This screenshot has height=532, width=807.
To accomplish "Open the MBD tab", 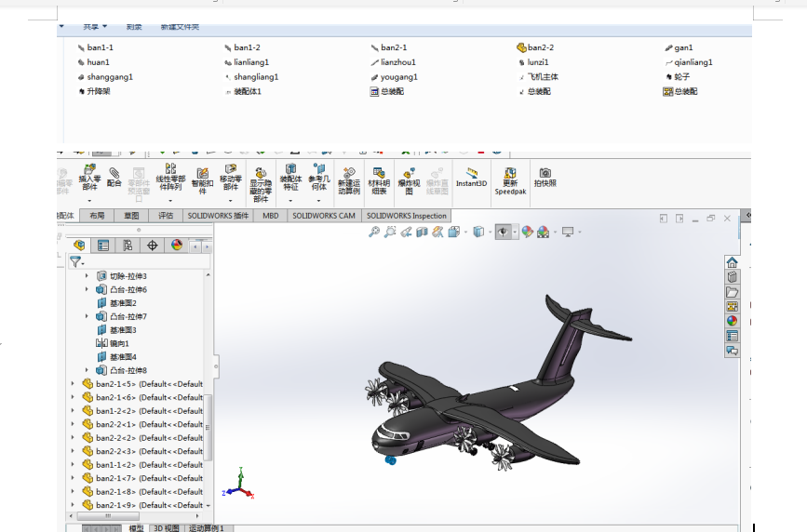I will point(270,216).
